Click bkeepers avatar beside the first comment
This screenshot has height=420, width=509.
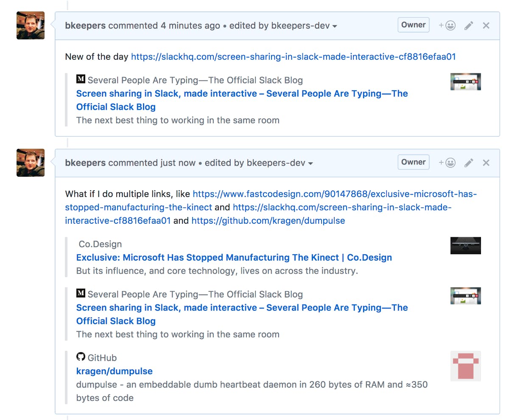[x=30, y=25]
